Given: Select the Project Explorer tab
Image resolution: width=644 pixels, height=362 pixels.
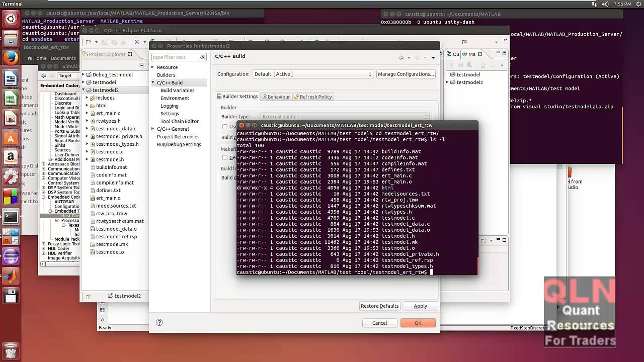Looking at the screenshot, I should [x=107, y=54].
